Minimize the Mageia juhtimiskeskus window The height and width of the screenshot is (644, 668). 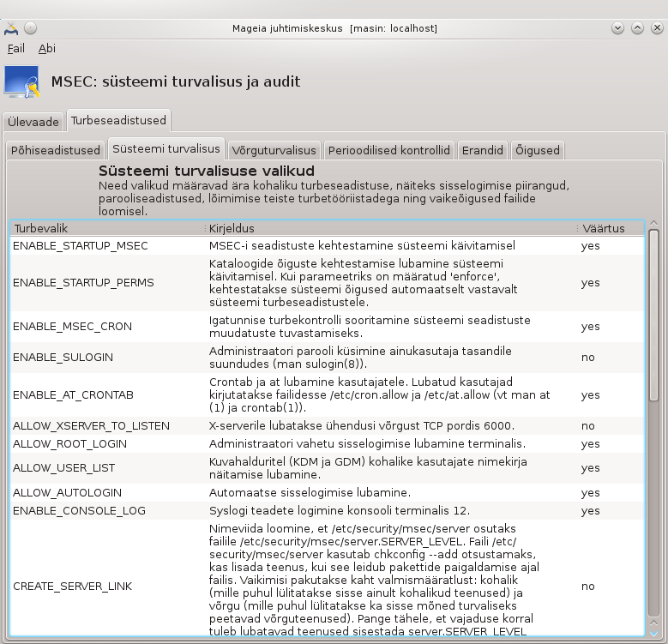click(x=617, y=28)
